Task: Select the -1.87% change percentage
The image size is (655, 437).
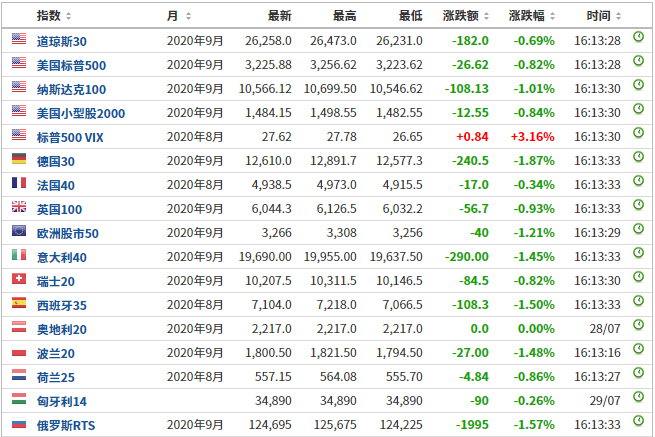Action: pos(534,161)
